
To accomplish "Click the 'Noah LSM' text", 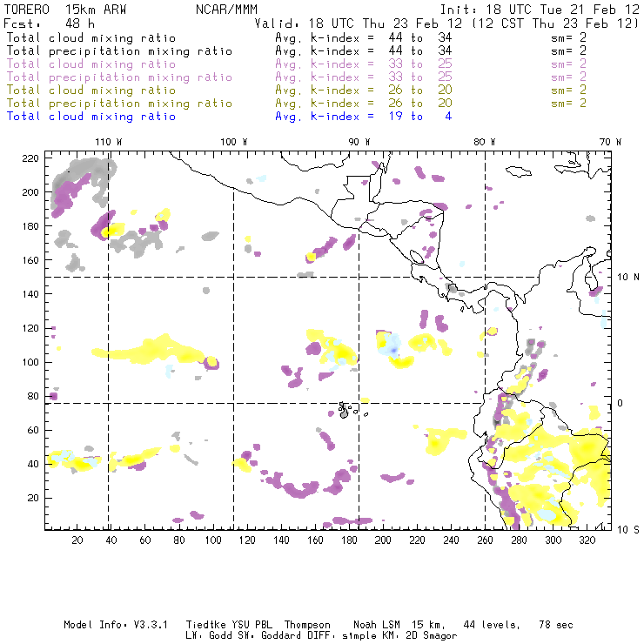I will 376,625.
